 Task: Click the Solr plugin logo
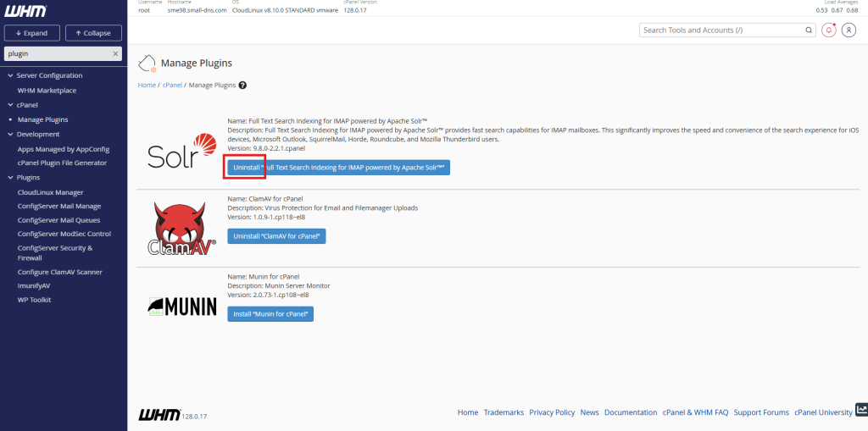(181, 151)
